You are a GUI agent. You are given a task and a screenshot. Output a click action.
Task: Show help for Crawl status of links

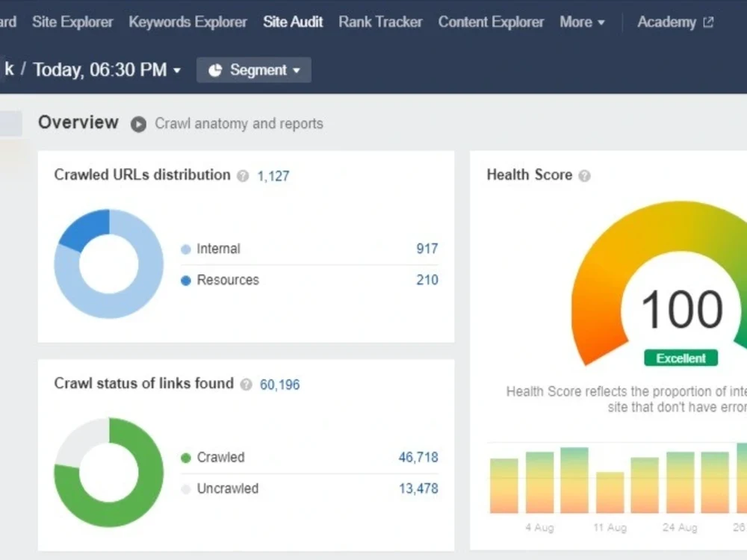click(246, 385)
